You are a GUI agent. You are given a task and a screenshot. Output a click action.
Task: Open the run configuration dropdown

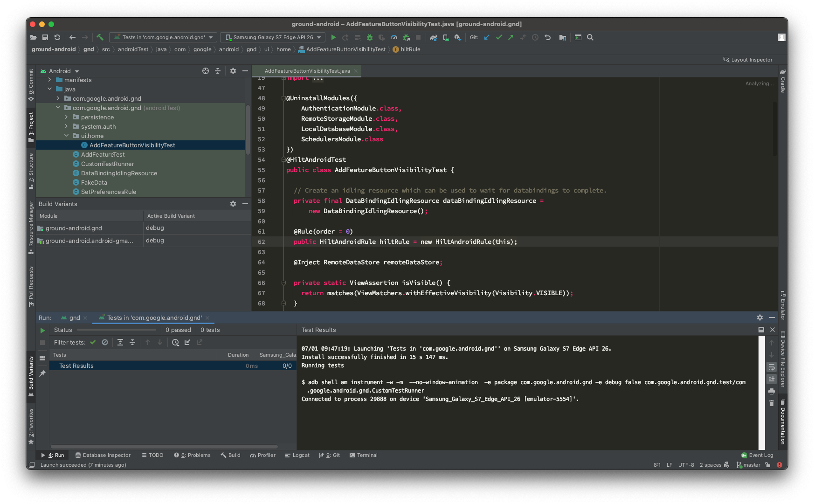[x=162, y=37]
